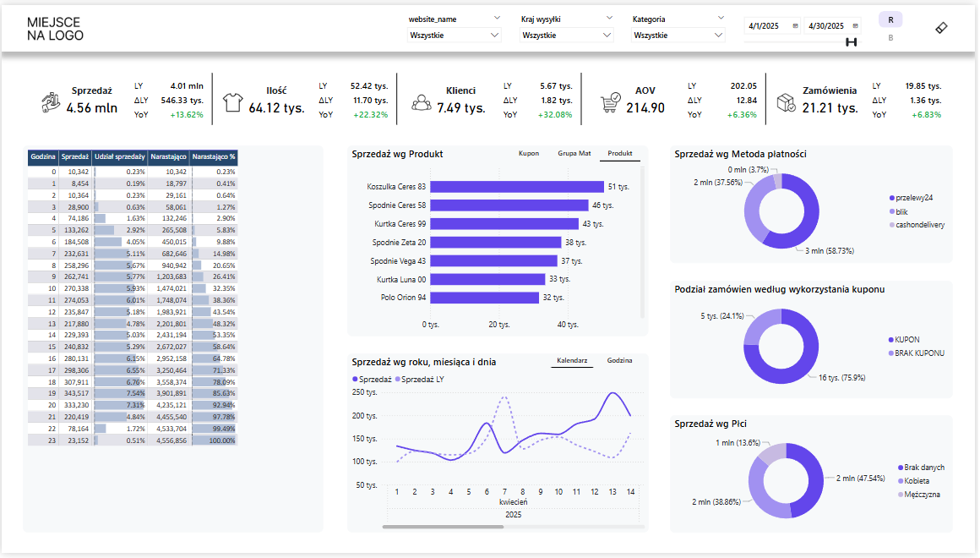Expand the website_name Wszystkie dropdown
The width and height of the screenshot is (980, 558).
pyautogui.click(x=455, y=36)
